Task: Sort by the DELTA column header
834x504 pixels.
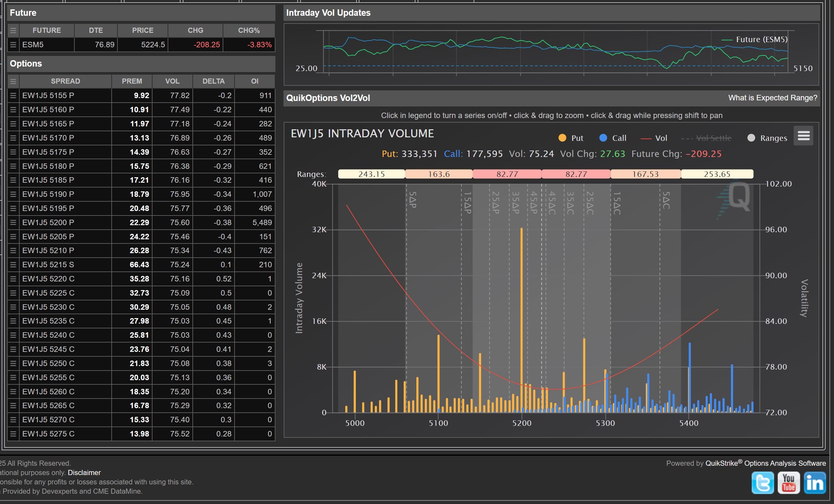Action: pyautogui.click(x=214, y=81)
